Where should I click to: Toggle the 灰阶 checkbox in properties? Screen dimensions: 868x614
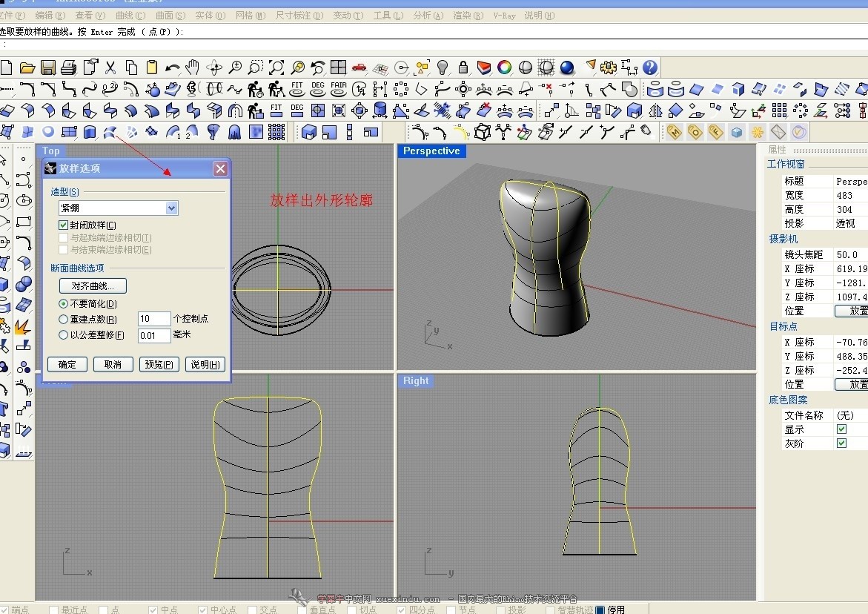click(841, 443)
